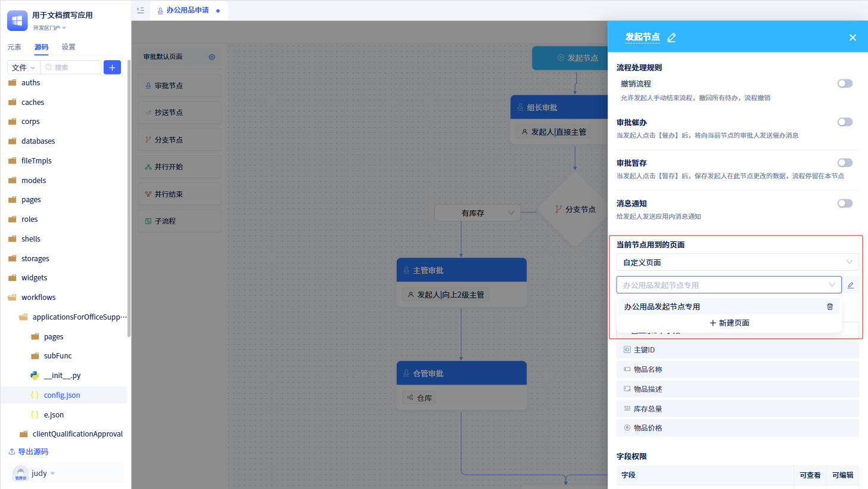Click the edit pencil beside 发起节点 title
The height and width of the screenshot is (489, 868).
tap(671, 38)
